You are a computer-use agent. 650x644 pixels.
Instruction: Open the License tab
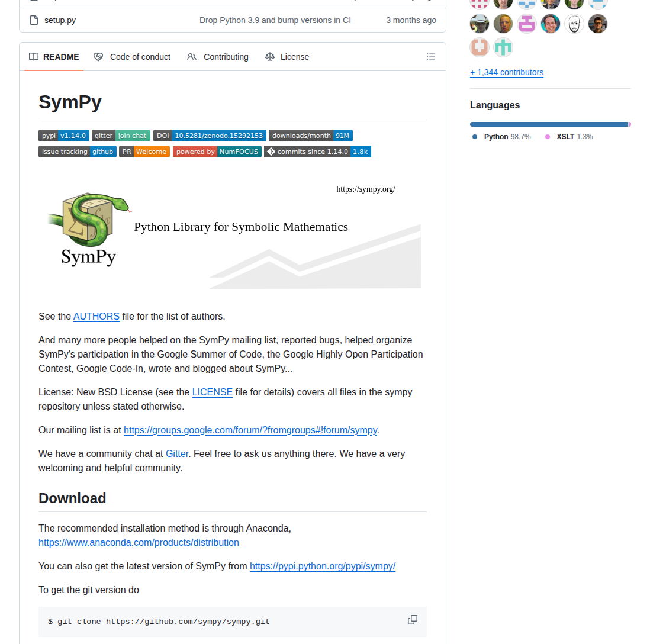(x=287, y=56)
